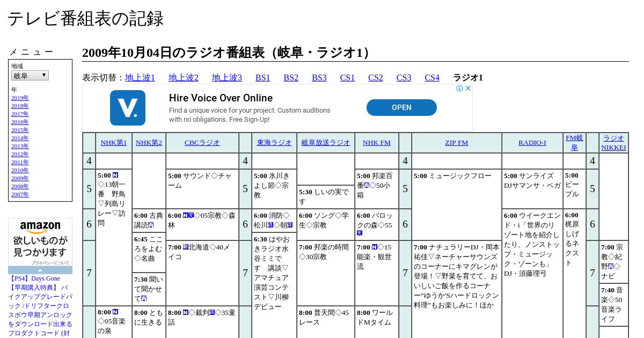Viewport: 644px width, 338px height.
Task: Switch to the BS1 listing
Action: (x=263, y=78)
